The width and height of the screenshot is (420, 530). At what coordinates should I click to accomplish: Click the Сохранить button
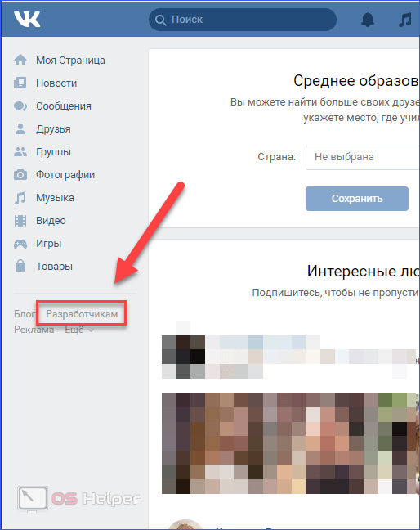pyautogui.click(x=357, y=199)
